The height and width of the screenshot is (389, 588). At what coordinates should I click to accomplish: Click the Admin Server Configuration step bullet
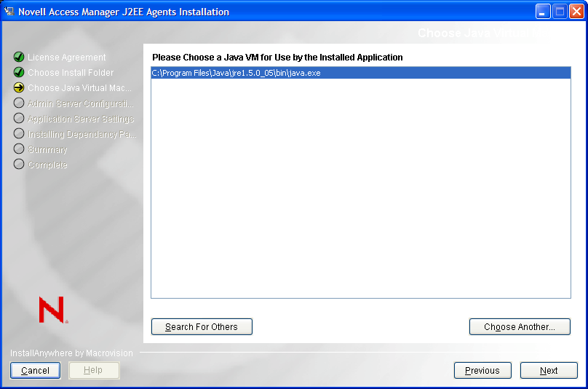pyautogui.click(x=19, y=103)
